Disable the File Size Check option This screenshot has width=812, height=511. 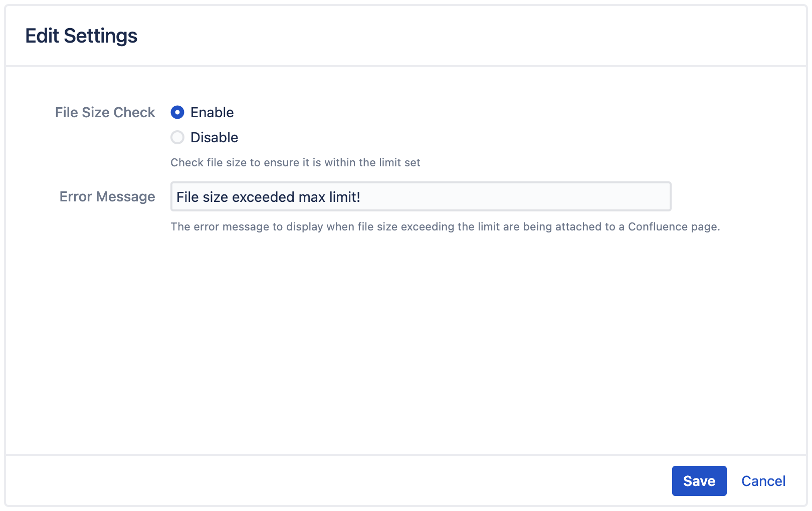(178, 137)
